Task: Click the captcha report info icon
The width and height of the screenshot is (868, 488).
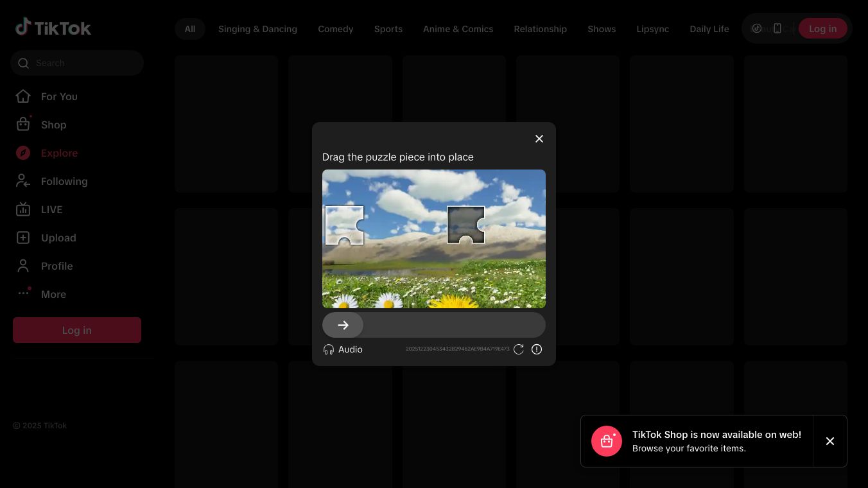Action: pos(537,349)
